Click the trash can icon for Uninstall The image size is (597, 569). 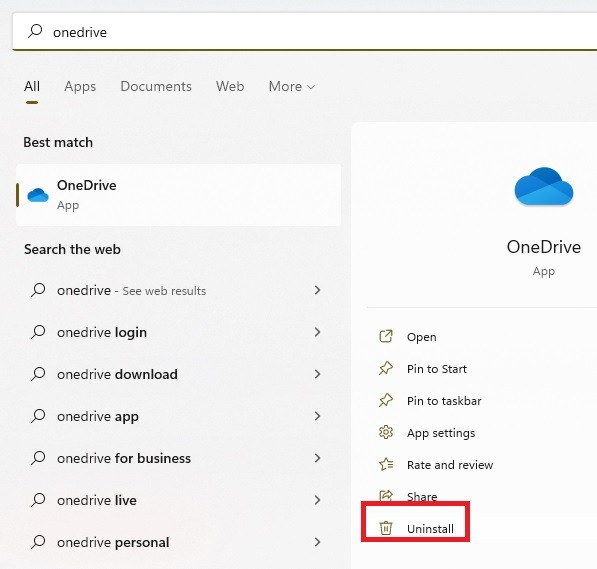[386, 528]
